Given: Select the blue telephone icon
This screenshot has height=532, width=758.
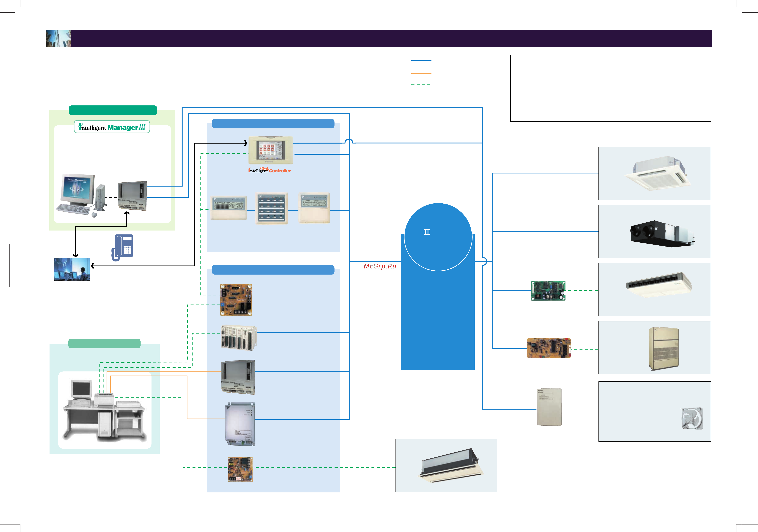Looking at the screenshot, I should click(122, 248).
